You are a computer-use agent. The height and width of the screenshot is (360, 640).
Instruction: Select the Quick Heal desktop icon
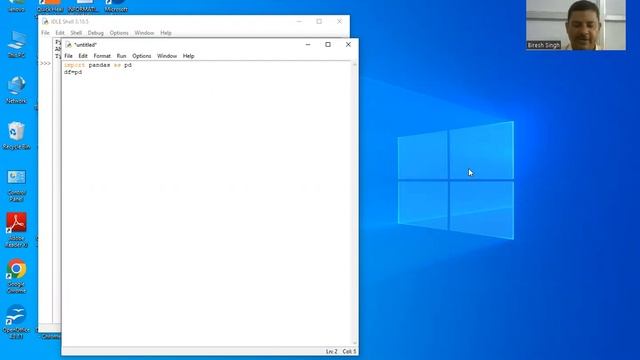coord(50,6)
